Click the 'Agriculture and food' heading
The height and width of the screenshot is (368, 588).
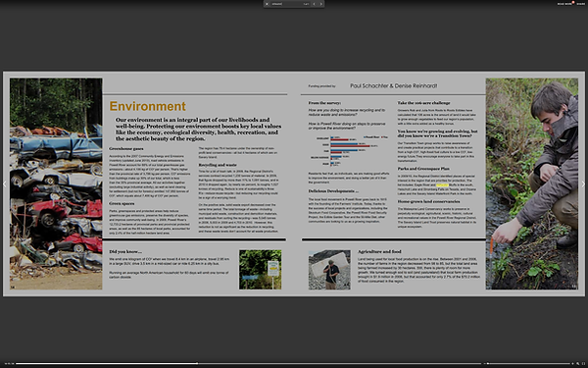coord(379,251)
